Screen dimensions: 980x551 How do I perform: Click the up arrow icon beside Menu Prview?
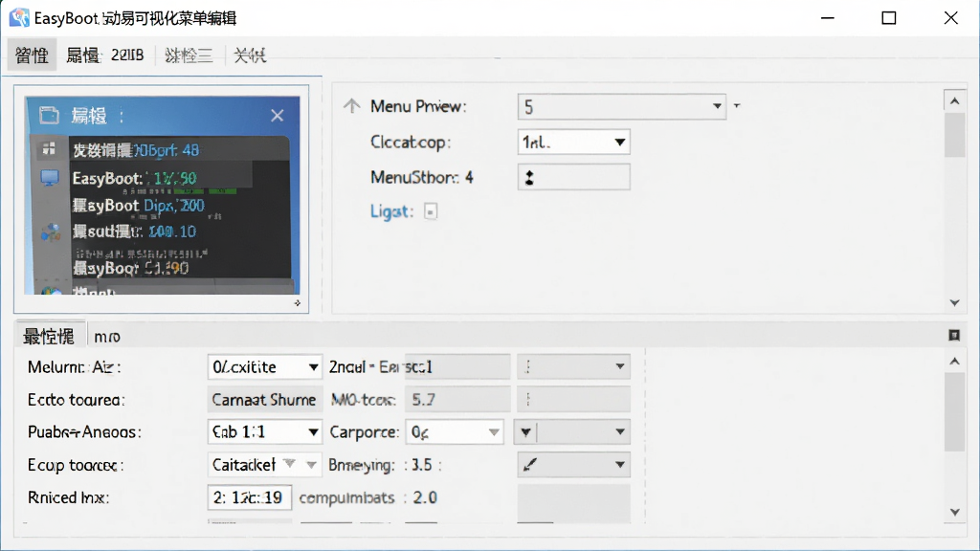coord(352,106)
